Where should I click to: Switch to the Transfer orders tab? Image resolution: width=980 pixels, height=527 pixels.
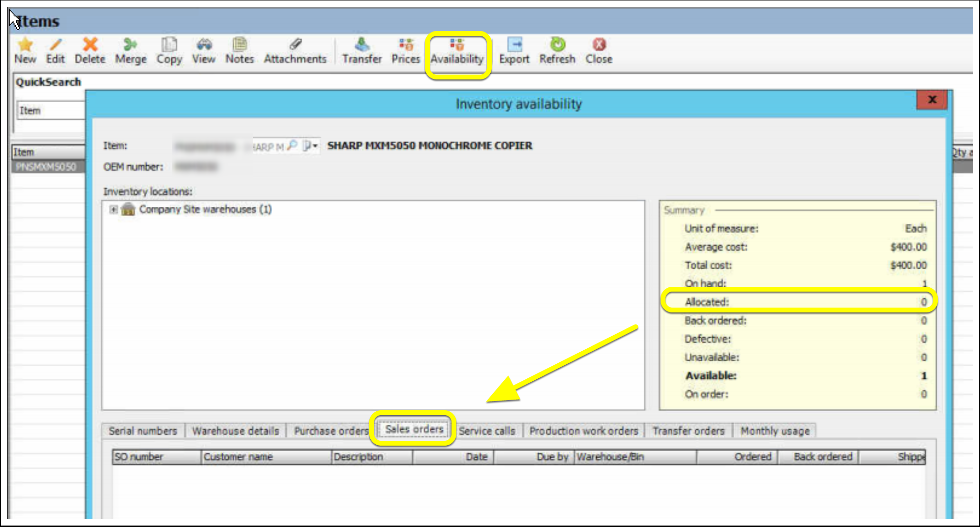tap(688, 431)
